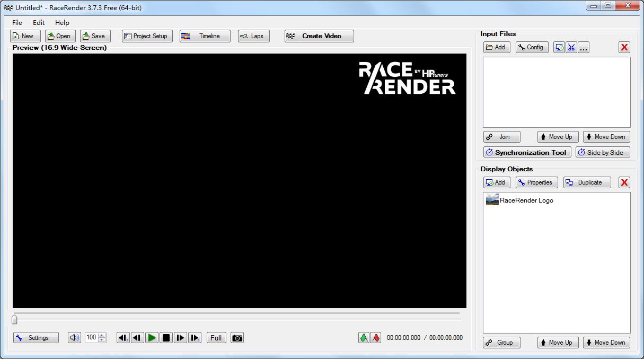Screen dimensions: 644x359
Task: Click the RaceRender Logo thumbnail image
Action: (x=492, y=200)
